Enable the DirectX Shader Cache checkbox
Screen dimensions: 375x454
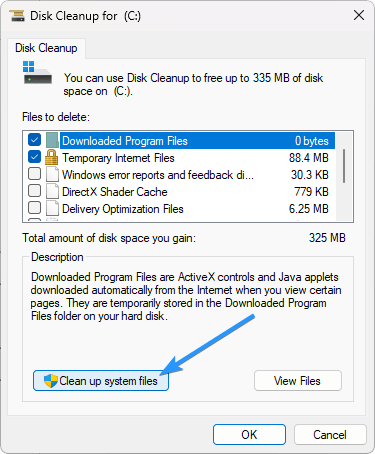pyautogui.click(x=34, y=191)
